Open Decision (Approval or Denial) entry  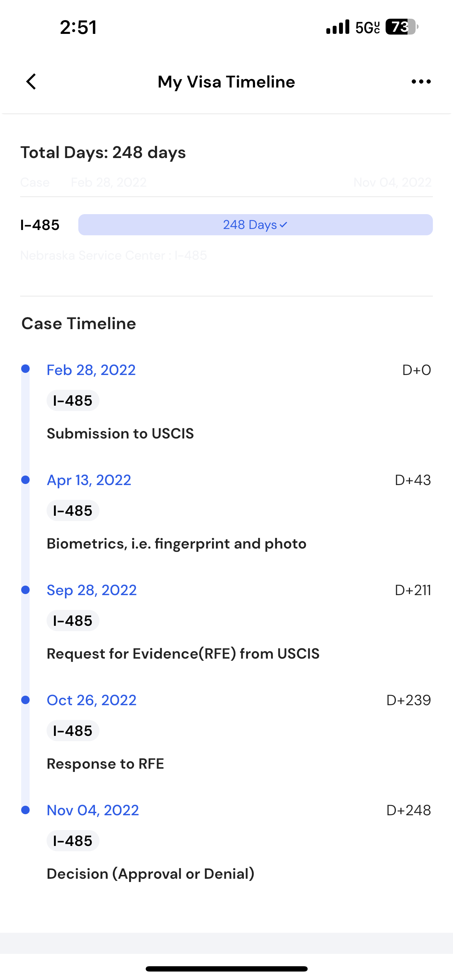coord(151,873)
